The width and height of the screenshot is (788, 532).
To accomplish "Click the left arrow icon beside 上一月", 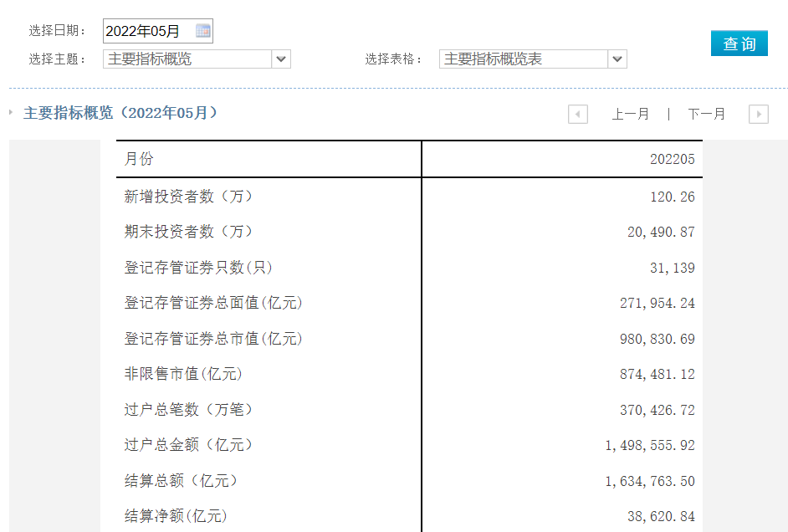I will (x=577, y=114).
